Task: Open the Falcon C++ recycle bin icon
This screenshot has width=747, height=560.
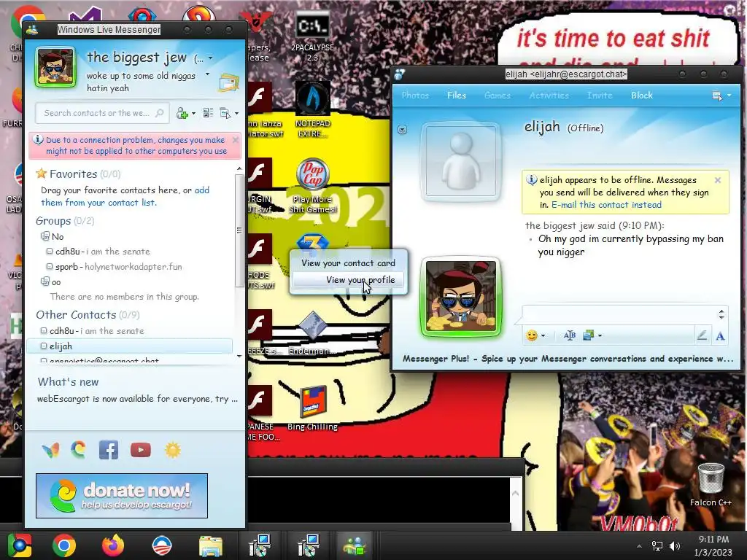Action: coord(711,485)
